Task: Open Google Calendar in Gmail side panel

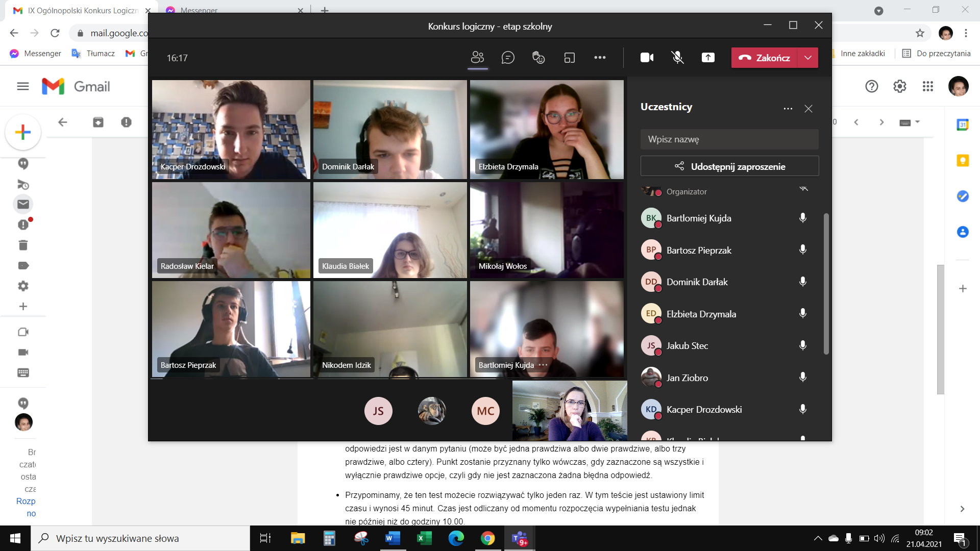Action: point(963,124)
